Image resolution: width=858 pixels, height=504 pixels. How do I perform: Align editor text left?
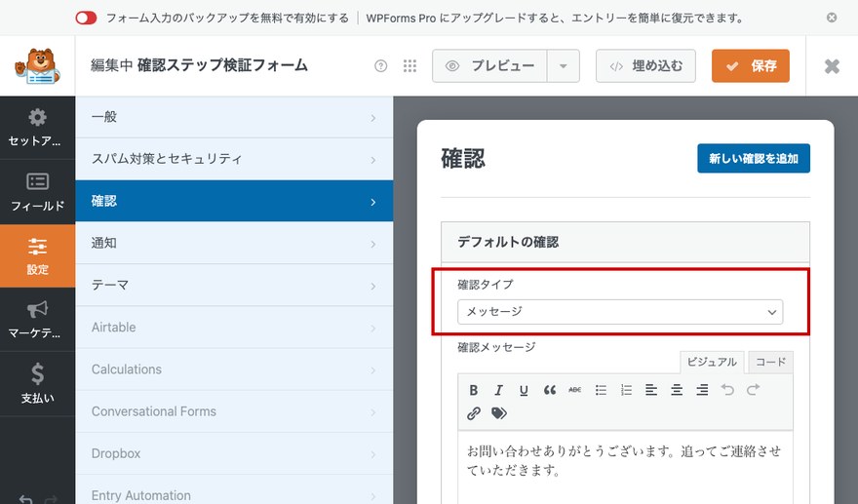(651, 390)
